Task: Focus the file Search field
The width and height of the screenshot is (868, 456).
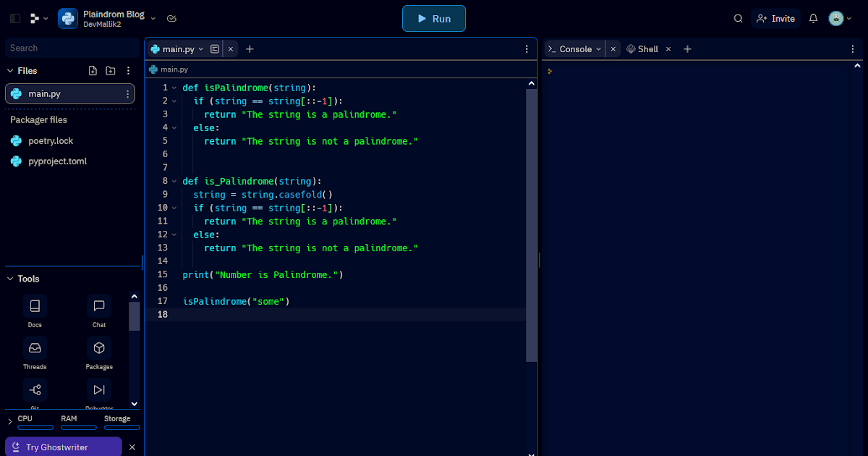Action: (x=72, y=48)
